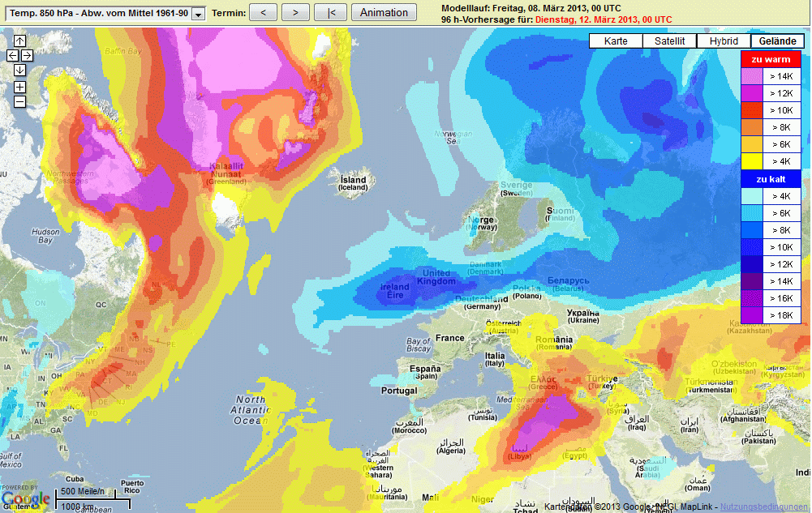Click the 'North Atlantic Ocean' map label
This screenshot has width=812, height=513.
point(251,410)
